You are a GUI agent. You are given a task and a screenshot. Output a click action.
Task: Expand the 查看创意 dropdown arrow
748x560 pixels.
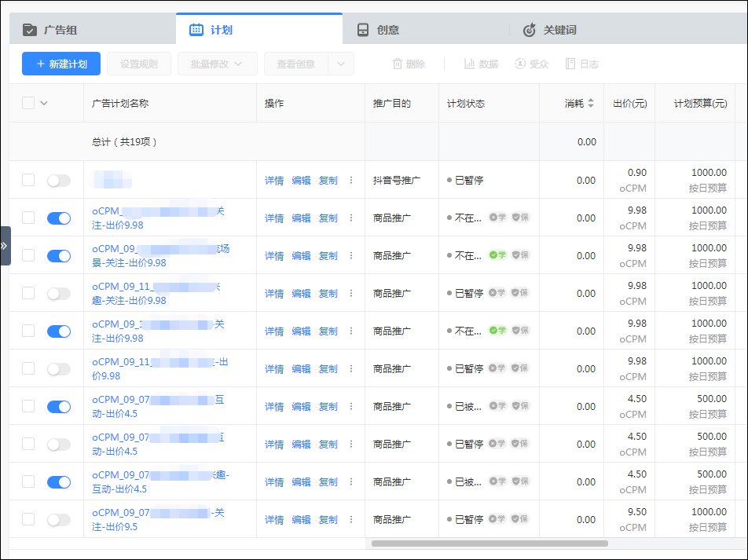point(341,64)
